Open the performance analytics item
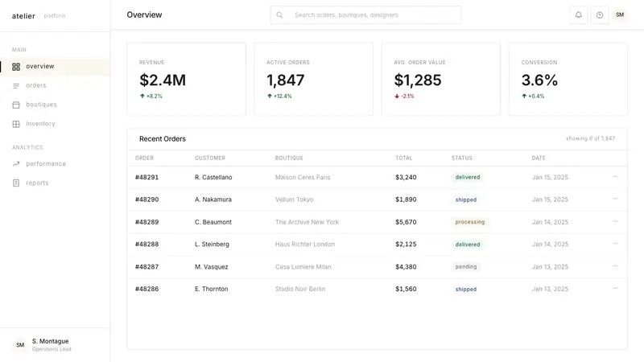Image resolution: width=644 pixels, height=362 pixels. pos(55,164)
